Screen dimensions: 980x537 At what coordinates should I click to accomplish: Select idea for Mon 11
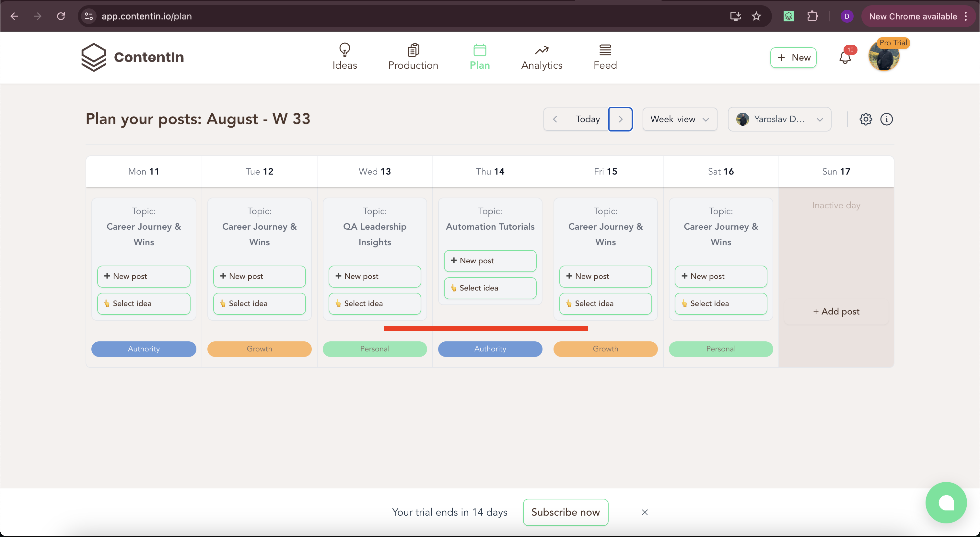tap(144, 303)
